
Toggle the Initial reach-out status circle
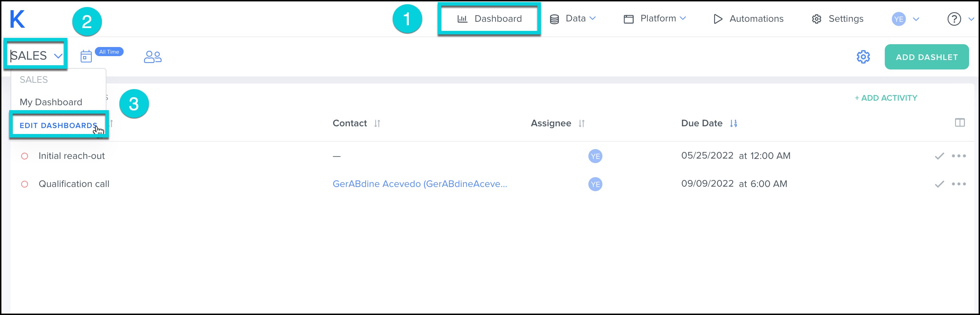25,156
